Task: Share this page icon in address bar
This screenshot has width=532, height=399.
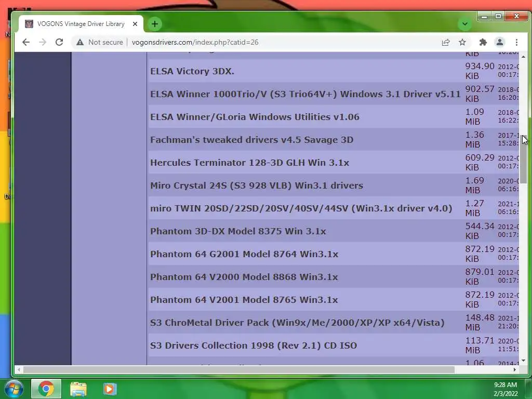Action: click(445, 42)
